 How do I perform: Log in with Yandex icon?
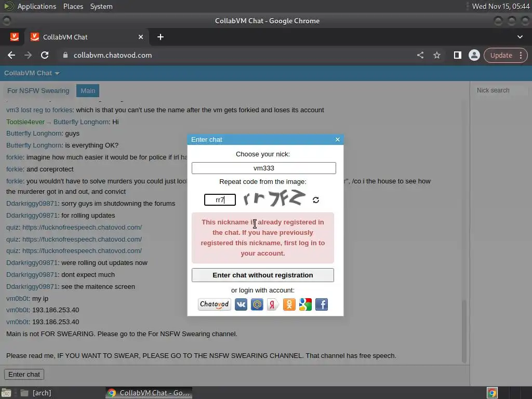273,304
